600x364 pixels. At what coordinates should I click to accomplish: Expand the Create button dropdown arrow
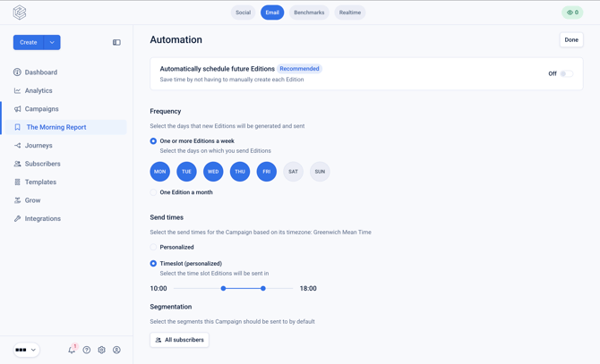52,42
